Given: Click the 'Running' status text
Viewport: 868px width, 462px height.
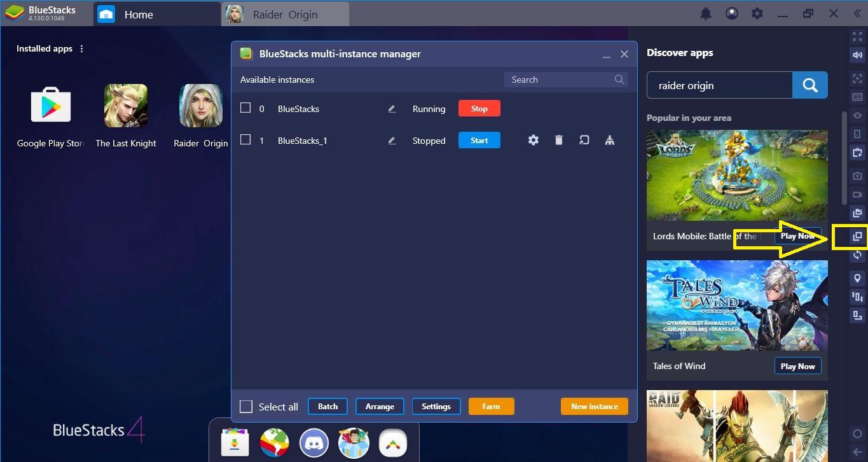Looking at the screenshot, I should click(429, 109).
